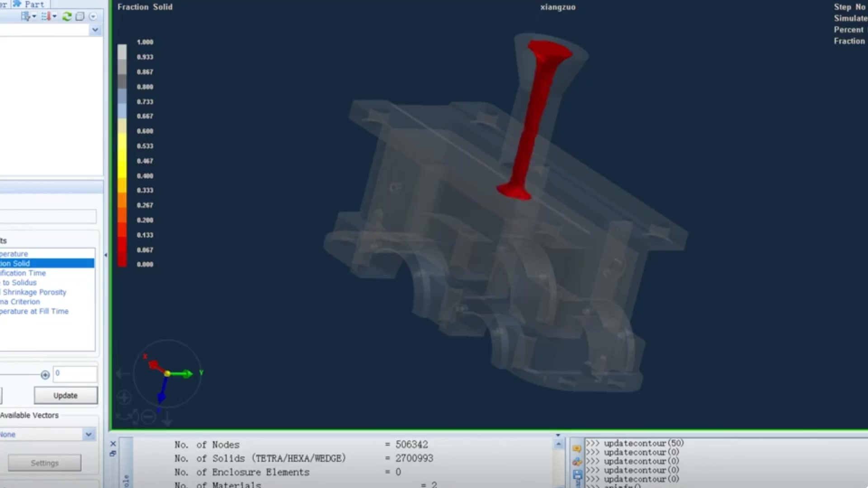Select the Fraction Solid result
Image resolution: width=868 pixels, height=488 pixels.
point(47,263)
